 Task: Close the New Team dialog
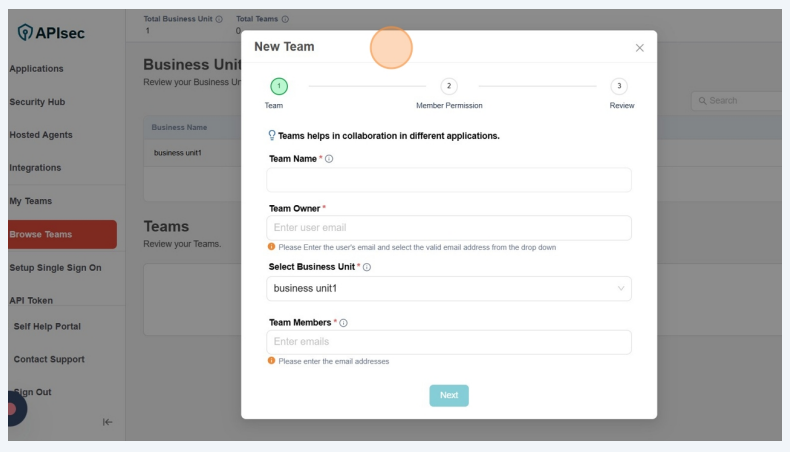[639, 48]
